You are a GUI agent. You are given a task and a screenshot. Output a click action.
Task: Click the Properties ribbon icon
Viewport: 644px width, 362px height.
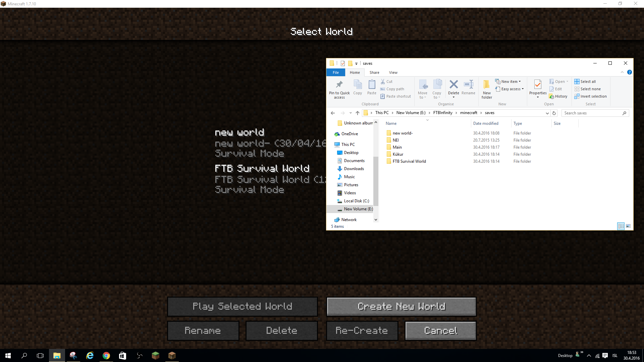click(x=538, y=85)
